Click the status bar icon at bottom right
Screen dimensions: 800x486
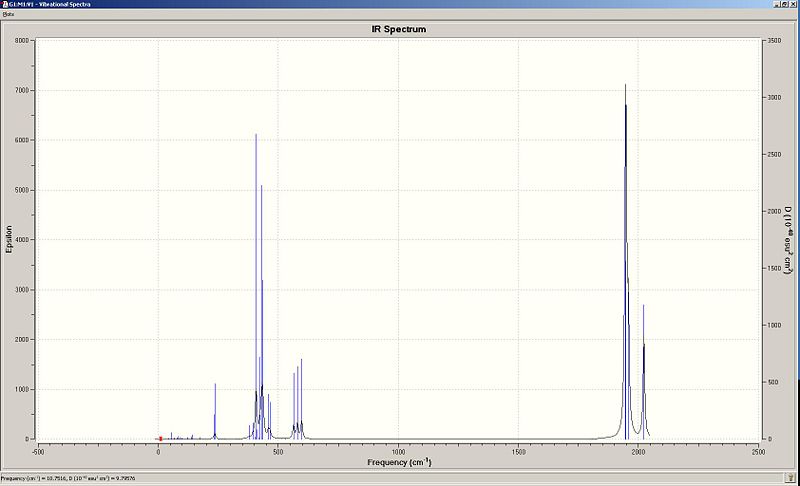click(790, 478)
